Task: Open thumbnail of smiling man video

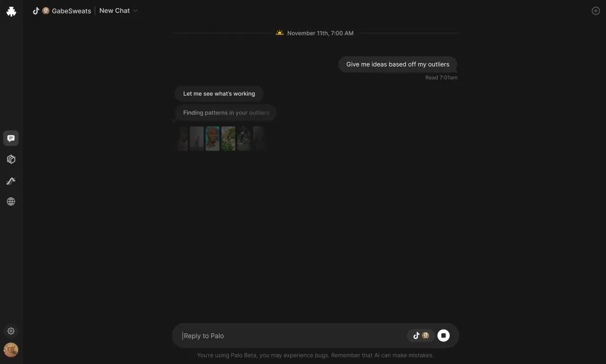Action: coord(212,138)
